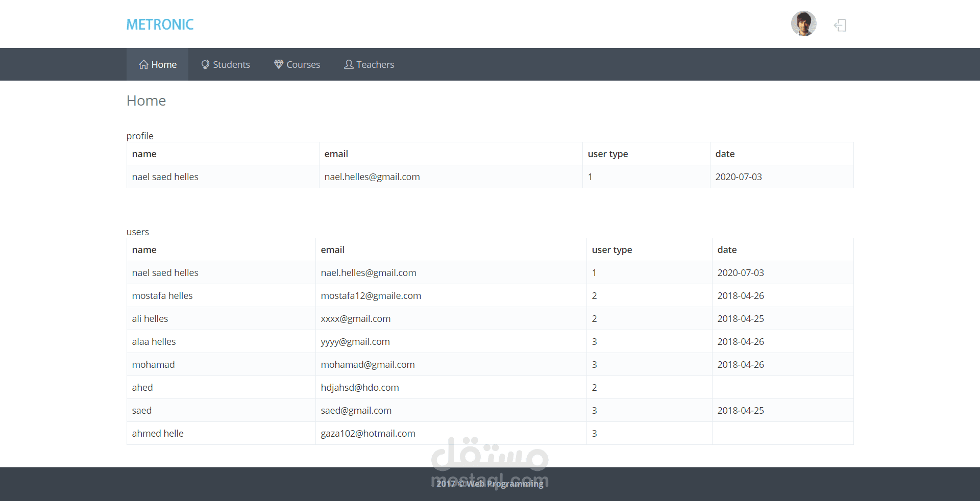Click user type 3 in alaa helles row
The image size is (980, 501).
pos(594,342)
